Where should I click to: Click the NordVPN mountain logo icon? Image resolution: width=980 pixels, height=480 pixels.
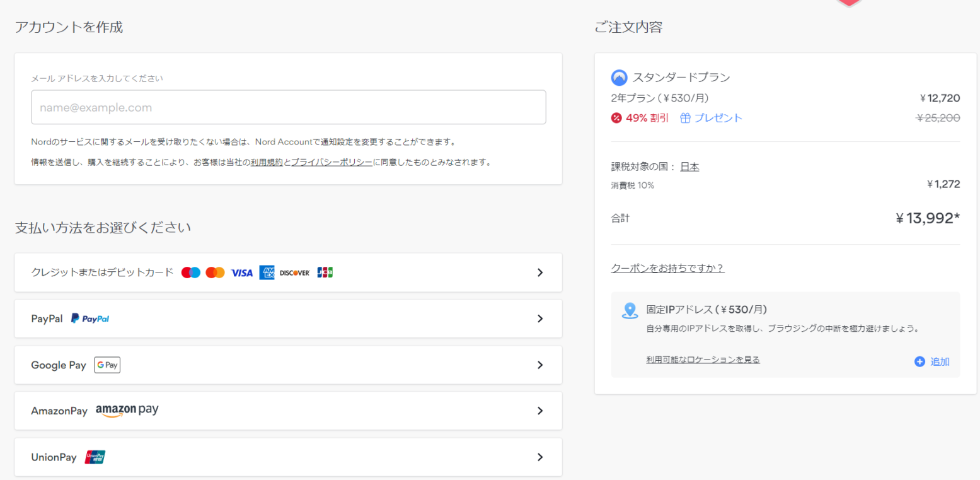coord(619,78)
